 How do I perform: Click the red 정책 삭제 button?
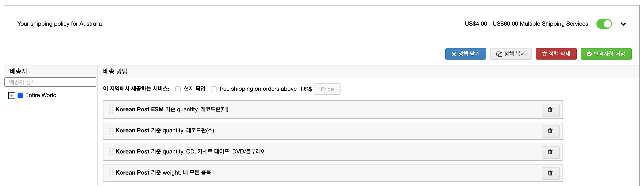(556, 54)
